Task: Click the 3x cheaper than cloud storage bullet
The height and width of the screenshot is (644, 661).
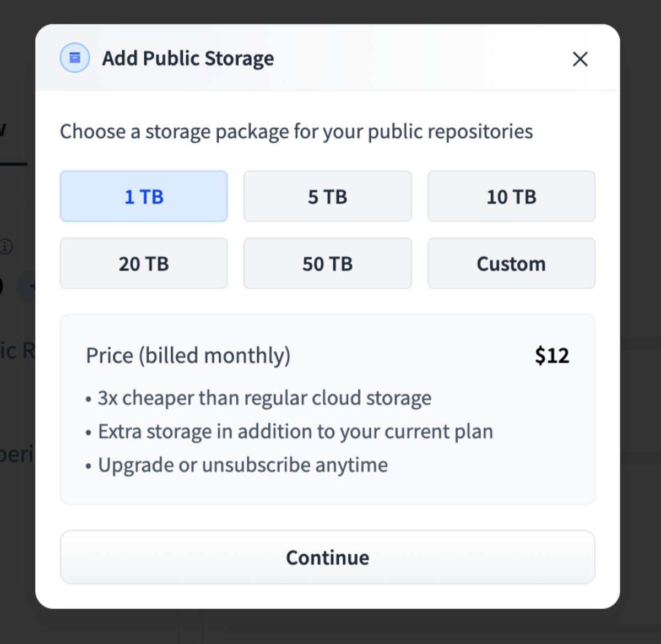Action: coord(264,398)
